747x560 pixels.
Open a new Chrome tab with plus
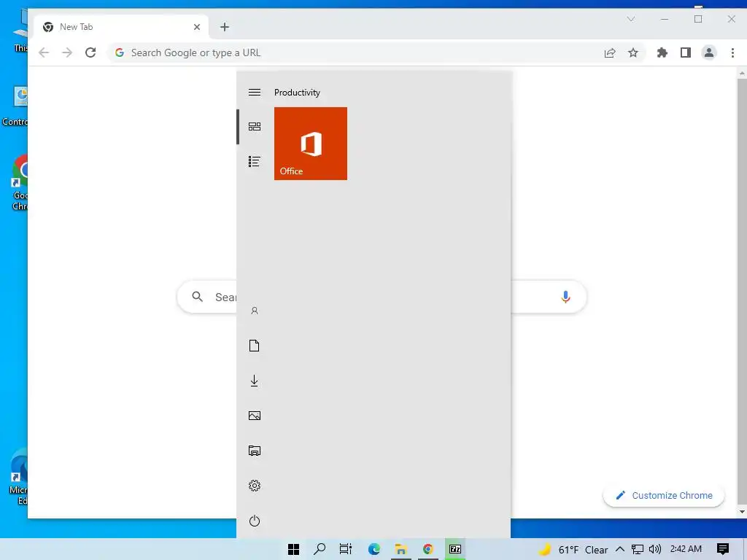[225, 27]
